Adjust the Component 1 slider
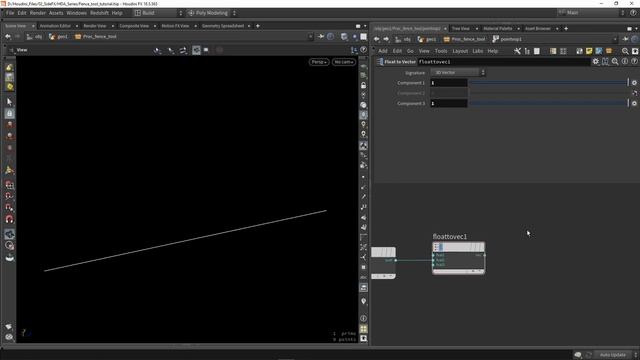The width and height of the screenshot is (640, 360). click(x=549, y=83)
